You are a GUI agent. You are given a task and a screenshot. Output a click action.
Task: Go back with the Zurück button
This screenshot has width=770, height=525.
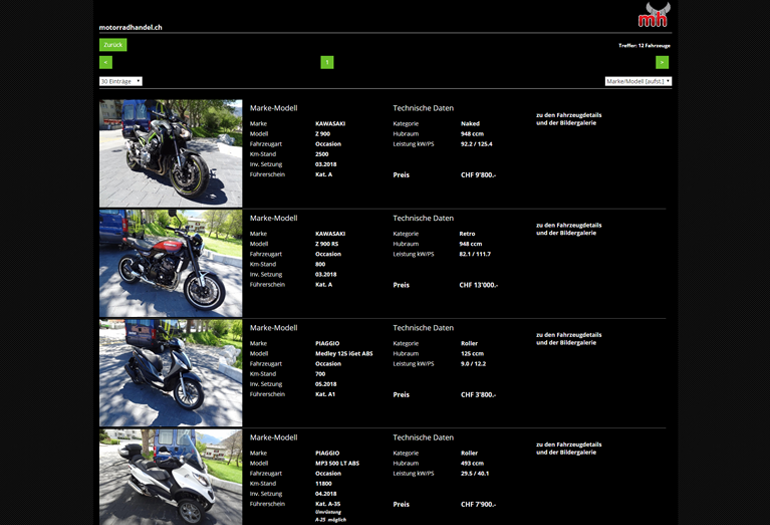click(x=113, y=45)
